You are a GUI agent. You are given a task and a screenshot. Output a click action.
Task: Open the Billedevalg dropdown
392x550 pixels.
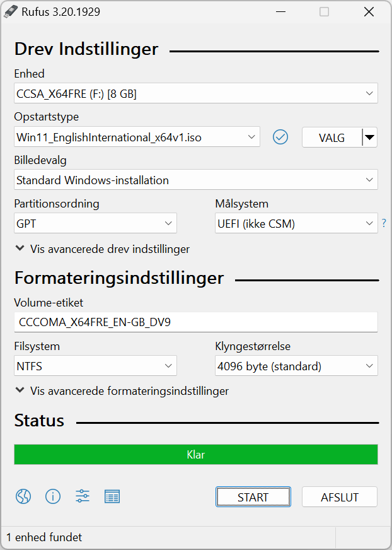coord(196,180)
